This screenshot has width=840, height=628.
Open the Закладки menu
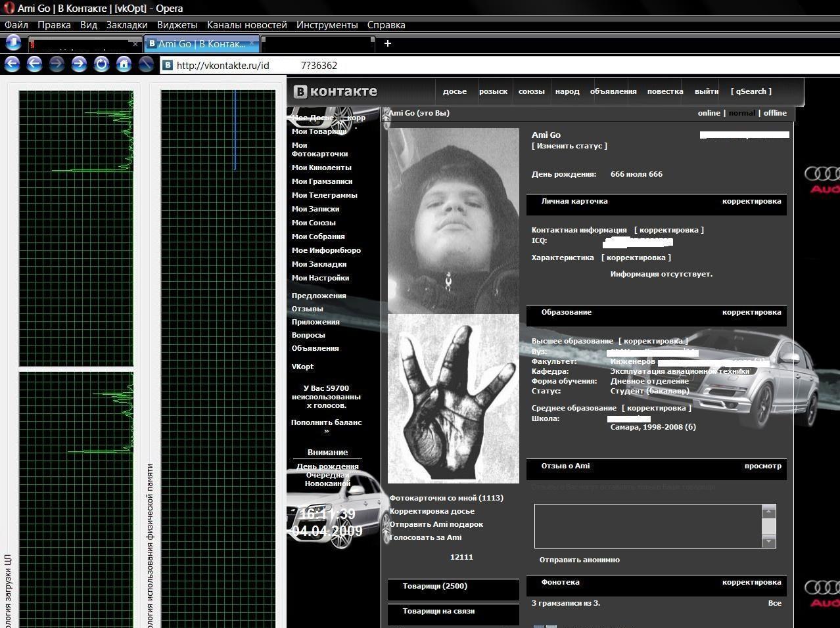point(127,25)
